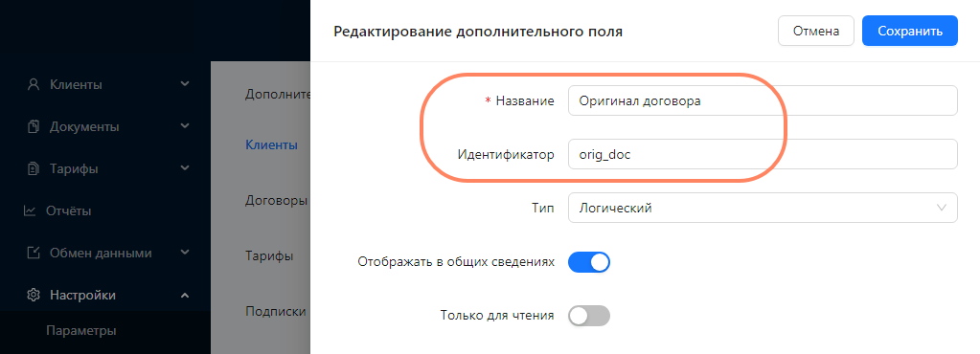Screen dimensions: 980x354
Task: Click the Настройки gear icon
Action: click(x=34, y=296)
